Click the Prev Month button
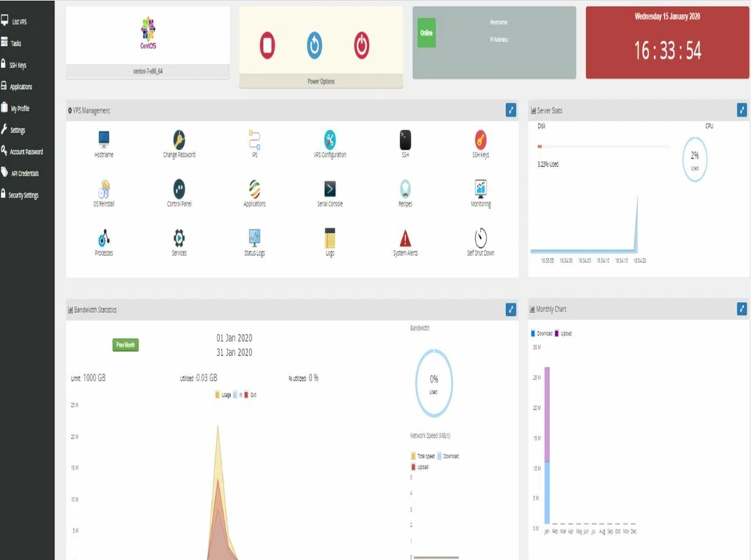The width and height of the screenshot is (751, 560). pos(125,345)
